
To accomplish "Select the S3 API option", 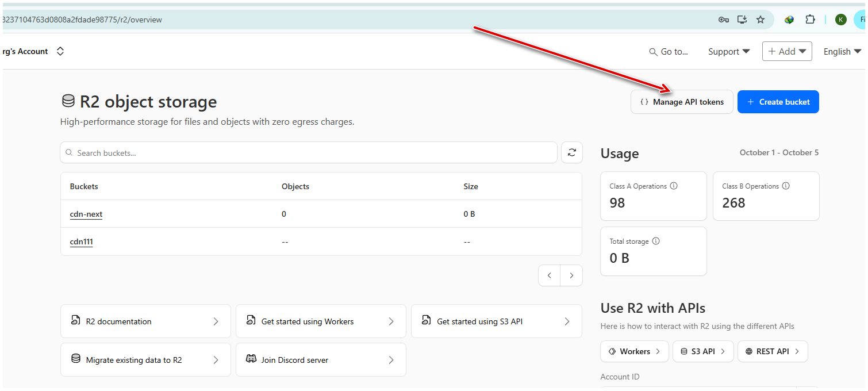I will (x=703, y=351).
